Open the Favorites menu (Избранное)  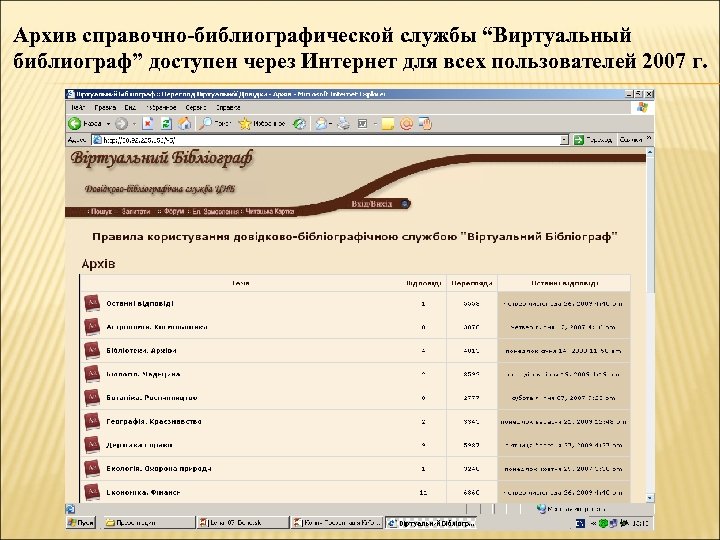[x=161, y=107]
